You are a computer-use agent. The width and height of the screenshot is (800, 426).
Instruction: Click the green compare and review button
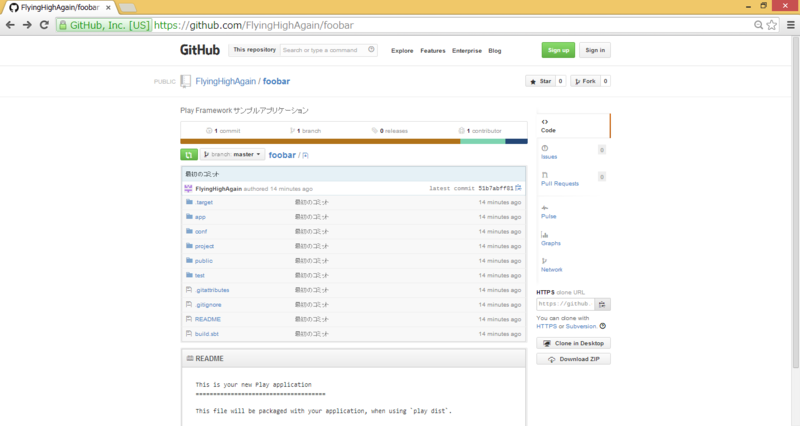[x=189, y=155]
